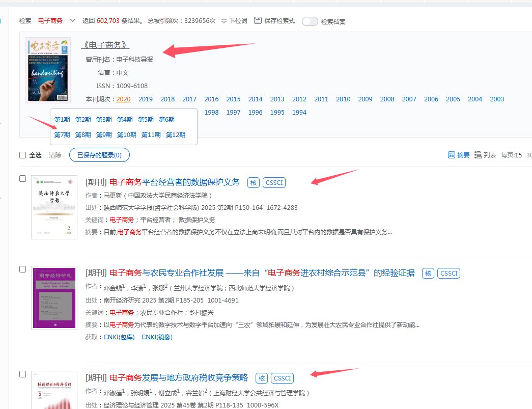The image size is (532, 409).
Task: Click the 经济理论与经济管理 cover thumbnail
Action: click(54, 390)
